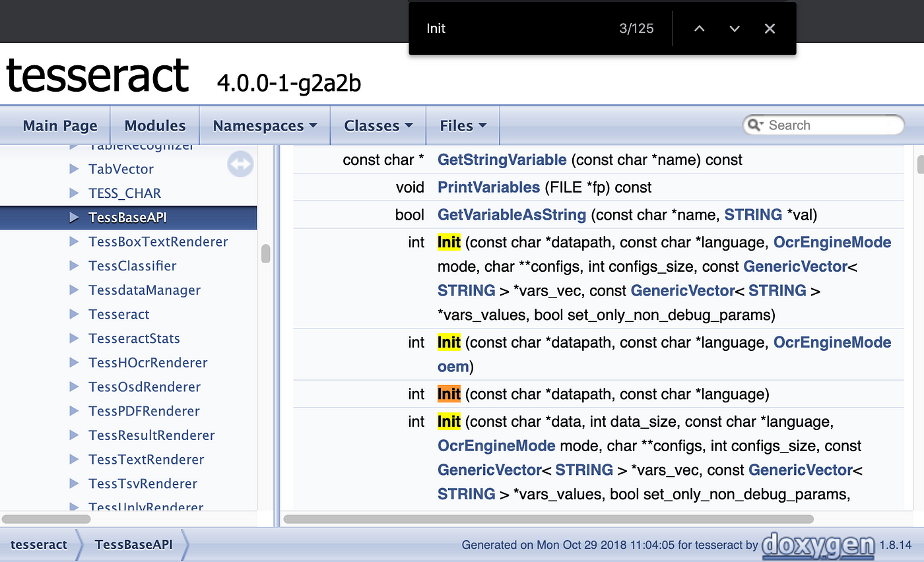The height and width of the screenshot is (562, 924).
Task: Open STRING link in GetVariableAsString row
Action: coord(753,214)
